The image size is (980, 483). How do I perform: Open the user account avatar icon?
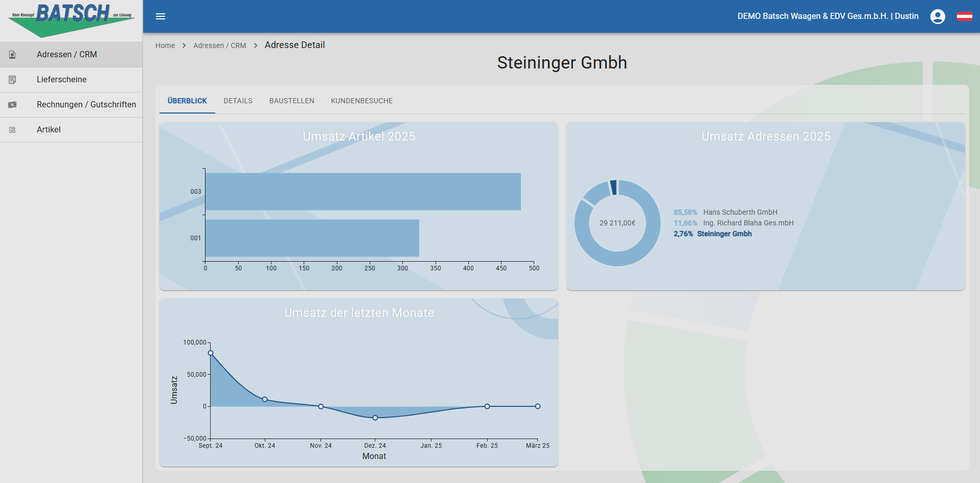(938, 16)
